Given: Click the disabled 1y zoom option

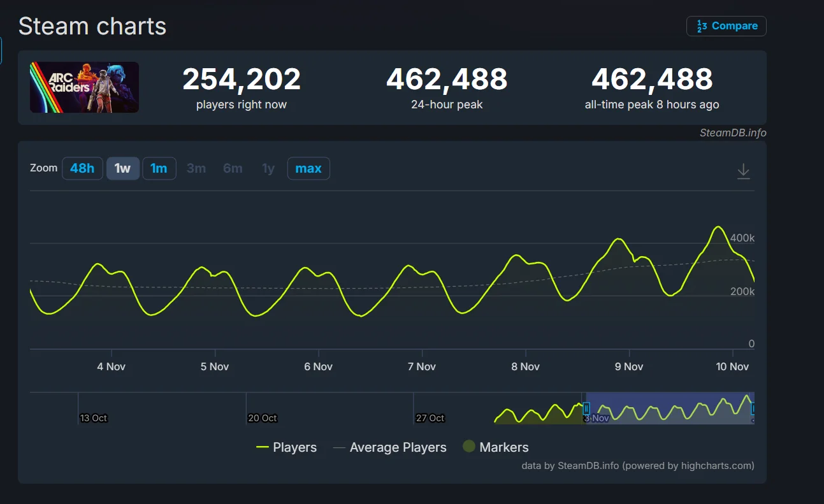Looking at the screenshot, I should tap(268, 168).
